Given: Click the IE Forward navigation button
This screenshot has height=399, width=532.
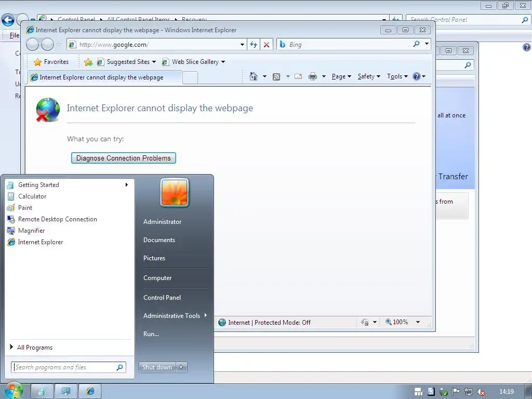Looking at the screenshot, I should [x=47, y=44].
